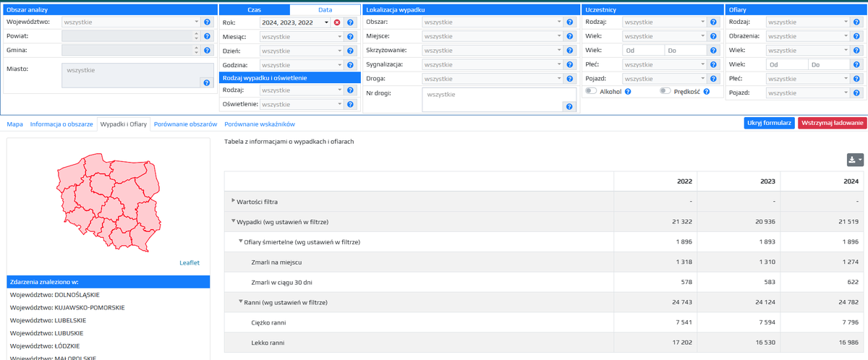Open the Informacja o obszarze tab
Screen dimensions: 868x360
(x=61, y=124)
